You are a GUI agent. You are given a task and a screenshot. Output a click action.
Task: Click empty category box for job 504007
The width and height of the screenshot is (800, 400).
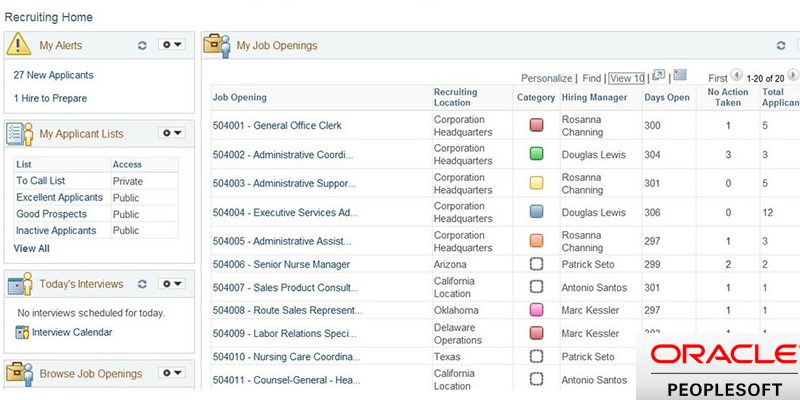(x=536, y=287)
